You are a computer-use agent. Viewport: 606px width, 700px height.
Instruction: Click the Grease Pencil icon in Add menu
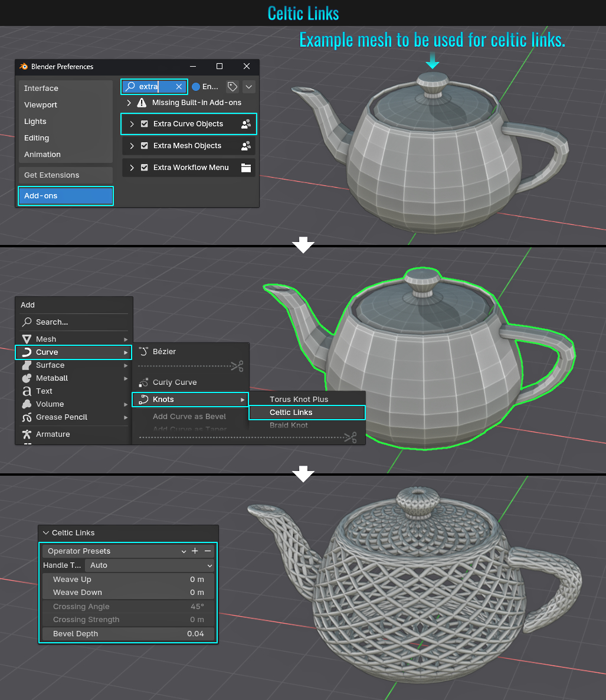pos(27,417)
